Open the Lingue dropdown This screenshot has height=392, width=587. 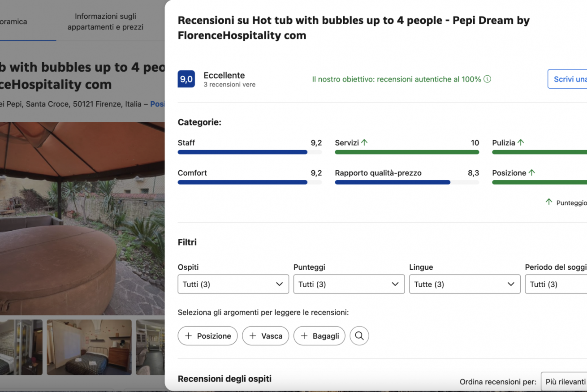tap(465, 284)
